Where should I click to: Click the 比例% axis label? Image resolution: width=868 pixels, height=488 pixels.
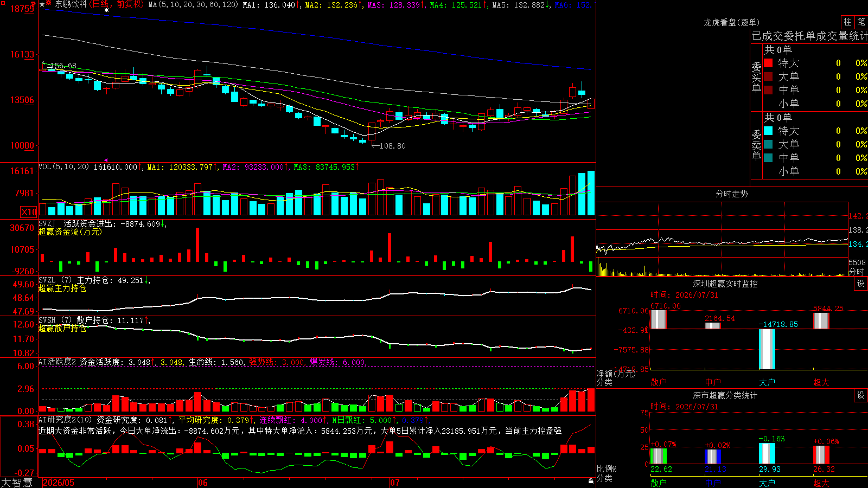click(607, 468)
